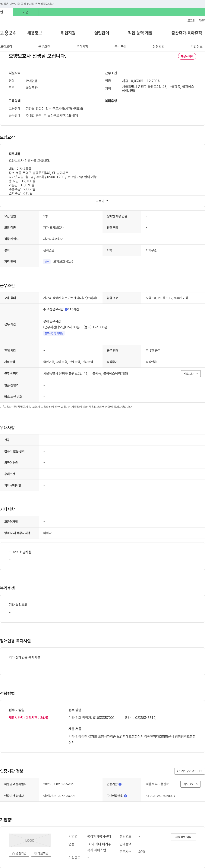Add company to 관심기업

click(19, 853)
